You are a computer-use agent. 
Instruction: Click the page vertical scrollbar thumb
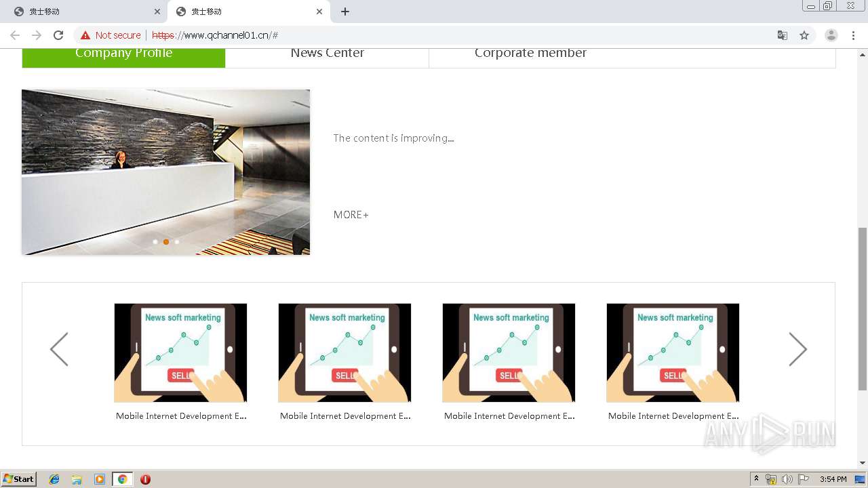863,309
